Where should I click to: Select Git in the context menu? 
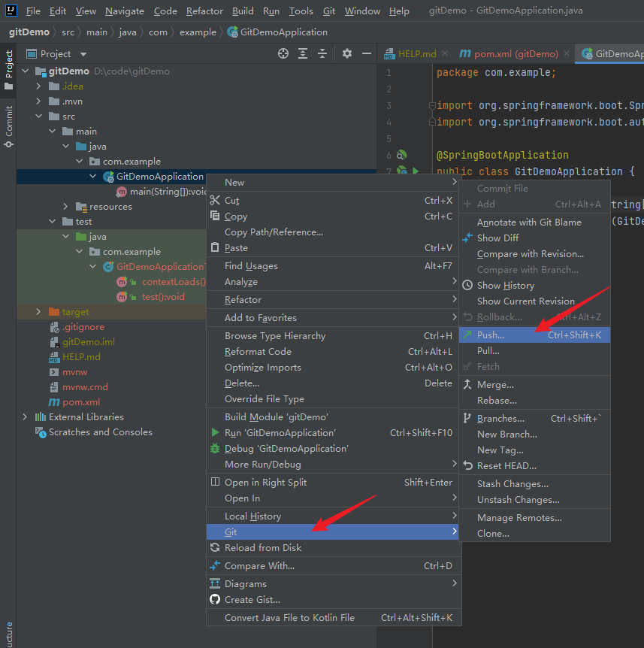[x=333, y=532]
